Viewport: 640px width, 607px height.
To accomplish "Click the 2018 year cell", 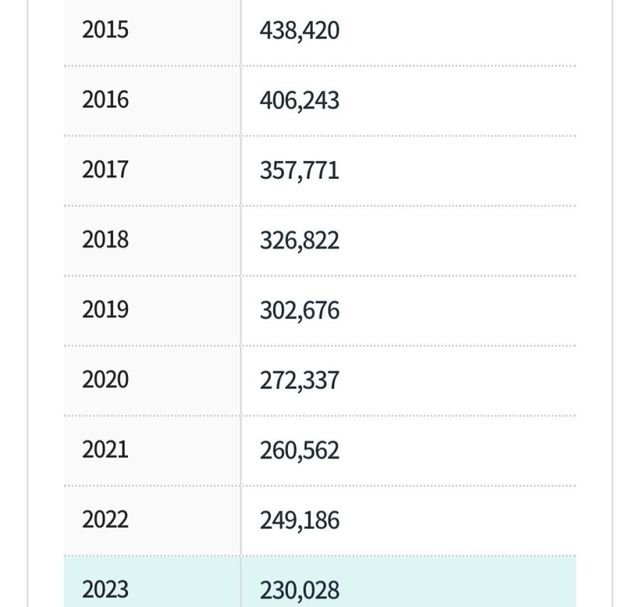I will (105, 240).
